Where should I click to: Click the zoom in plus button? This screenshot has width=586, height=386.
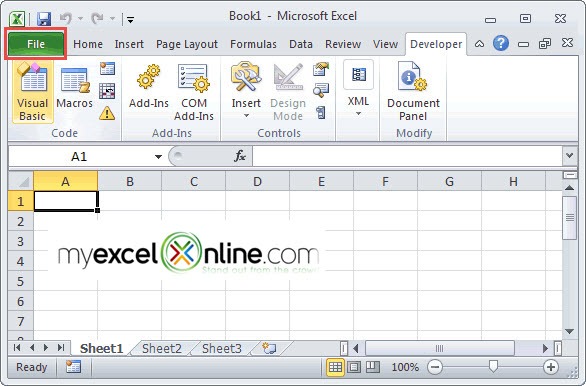click(x=551, y=367)
